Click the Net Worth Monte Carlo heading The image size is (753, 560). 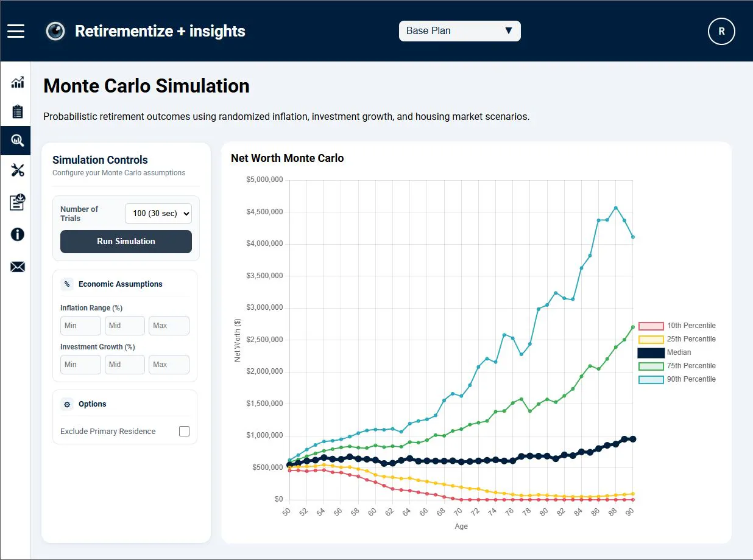288,158
